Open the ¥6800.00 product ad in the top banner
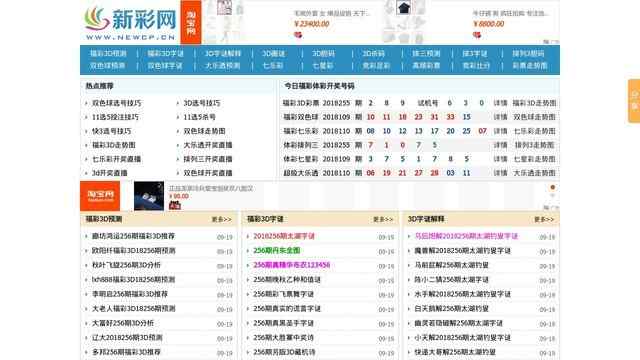 click(x=510, y=24)
